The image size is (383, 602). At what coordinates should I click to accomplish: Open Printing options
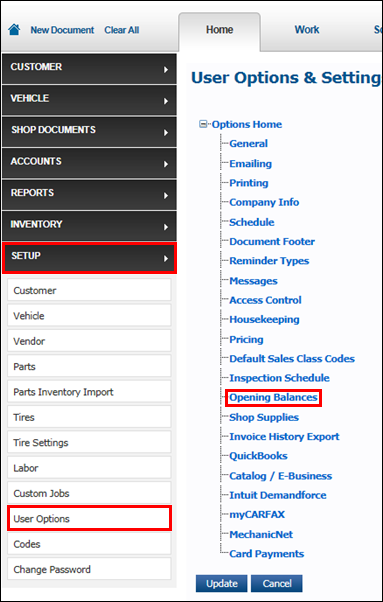pos(249,183)
